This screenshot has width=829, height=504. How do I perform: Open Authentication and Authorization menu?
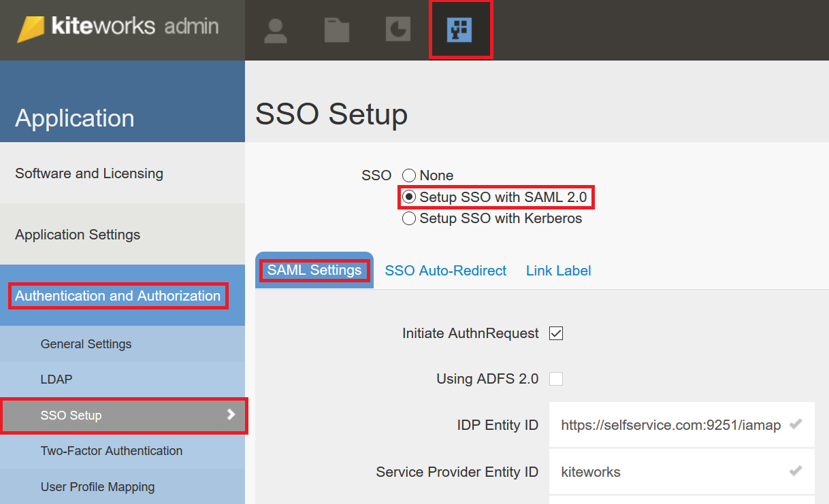tap(123, 295)
